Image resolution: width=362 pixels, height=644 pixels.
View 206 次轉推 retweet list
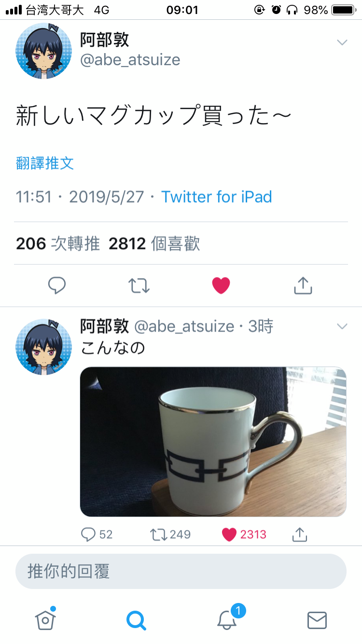click(x=58, y=244)
